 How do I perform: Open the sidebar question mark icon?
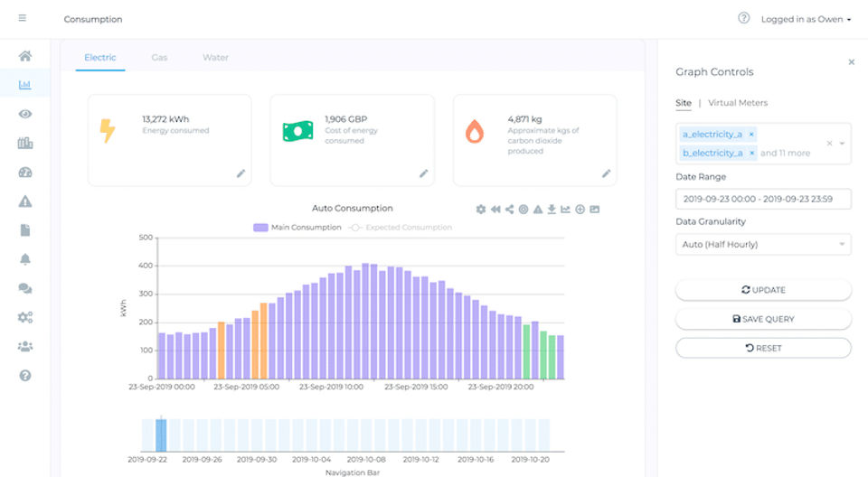pyautogui.click(x=25, y=376)
